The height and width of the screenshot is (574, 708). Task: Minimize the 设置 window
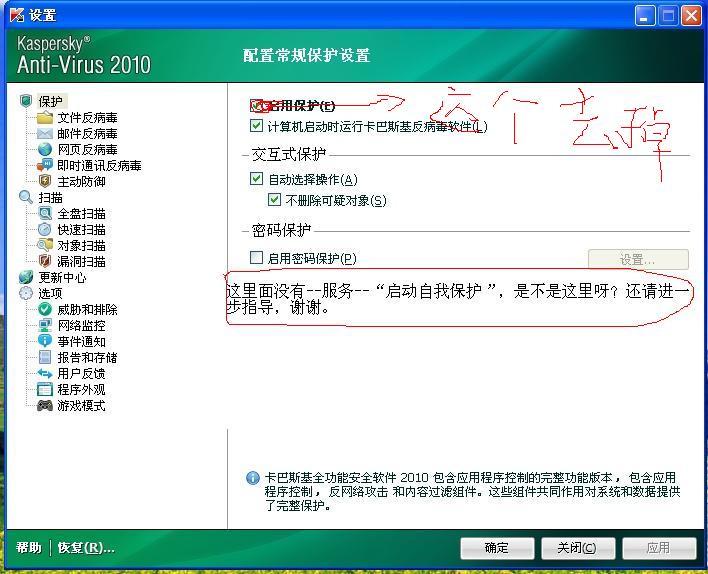click(x=644, y=16)
